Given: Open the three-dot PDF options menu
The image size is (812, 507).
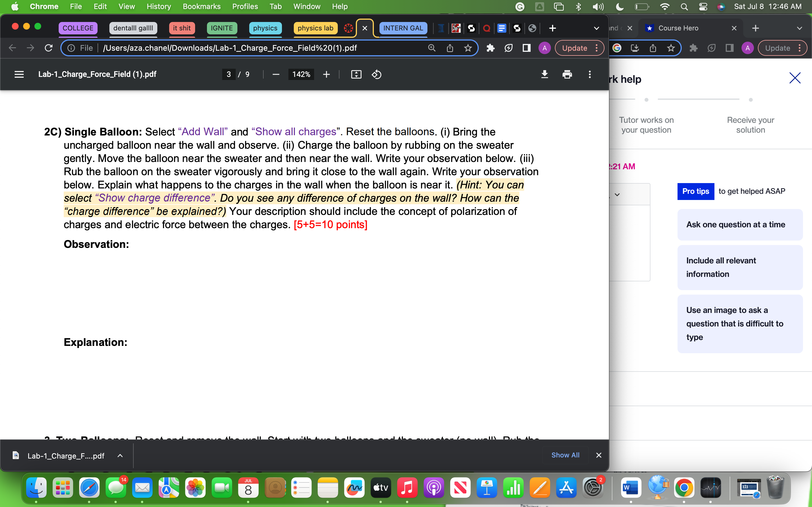Looking at the screenshot, I should [x=590, y=74].
